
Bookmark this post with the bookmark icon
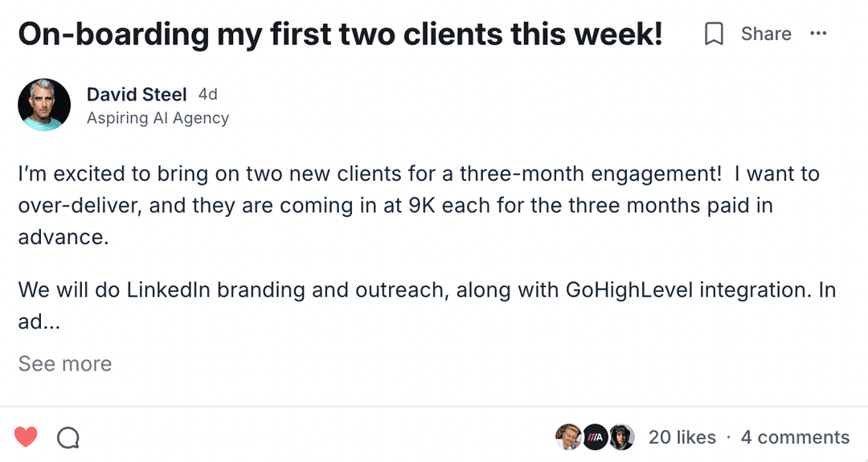(714, 34)
